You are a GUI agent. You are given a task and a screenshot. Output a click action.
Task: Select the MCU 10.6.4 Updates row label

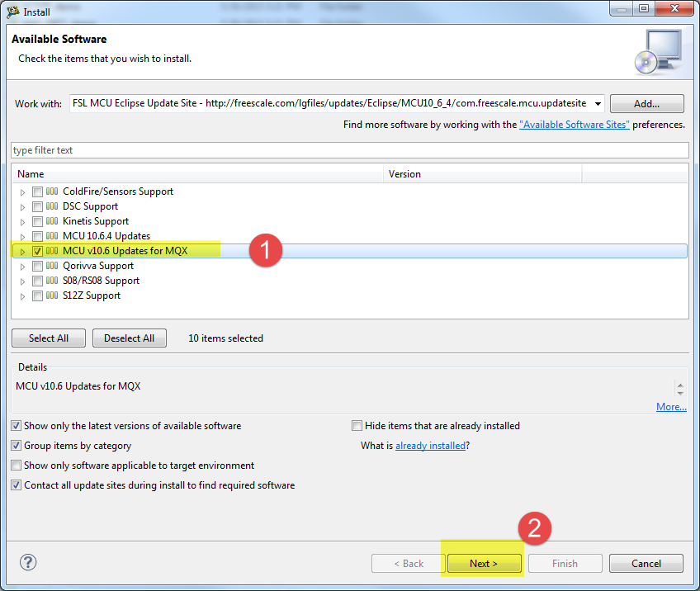point(106,236)
